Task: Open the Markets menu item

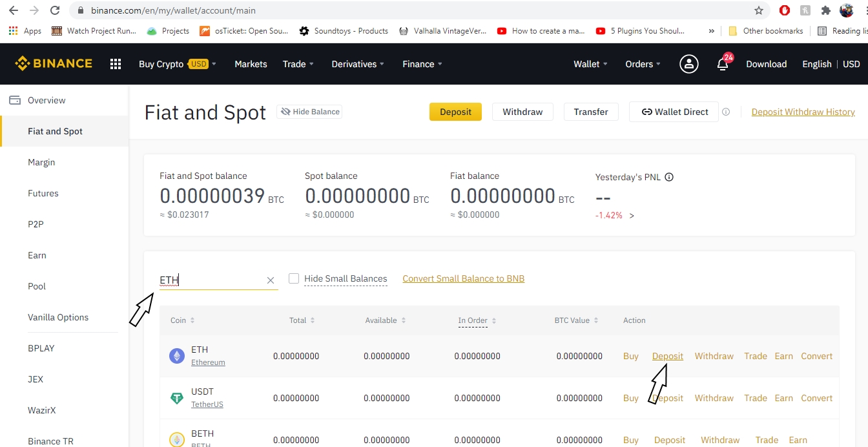Action: 251,64
